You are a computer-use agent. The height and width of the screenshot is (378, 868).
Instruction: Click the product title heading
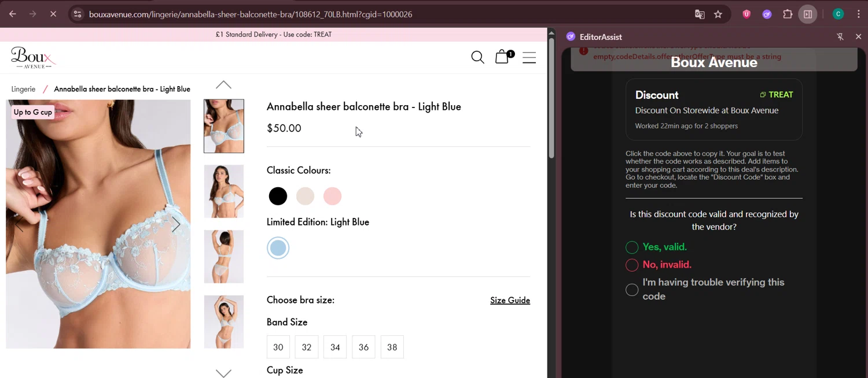pyautogui.click(x=364, y=106)
